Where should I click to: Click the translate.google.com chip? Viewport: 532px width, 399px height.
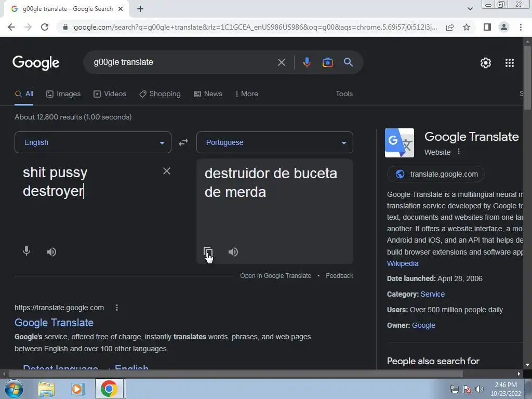click(x=436, y=174)
